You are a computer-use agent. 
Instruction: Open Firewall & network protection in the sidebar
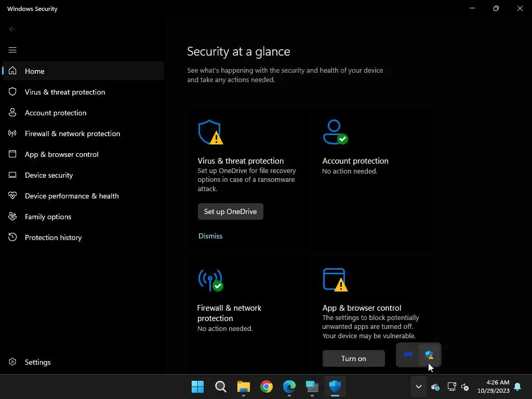pos(83,134)
